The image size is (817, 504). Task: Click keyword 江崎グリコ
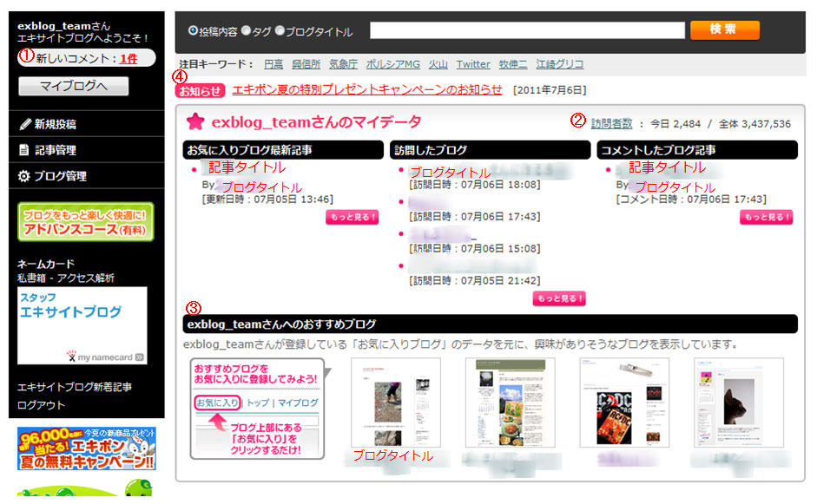(560, 64)
